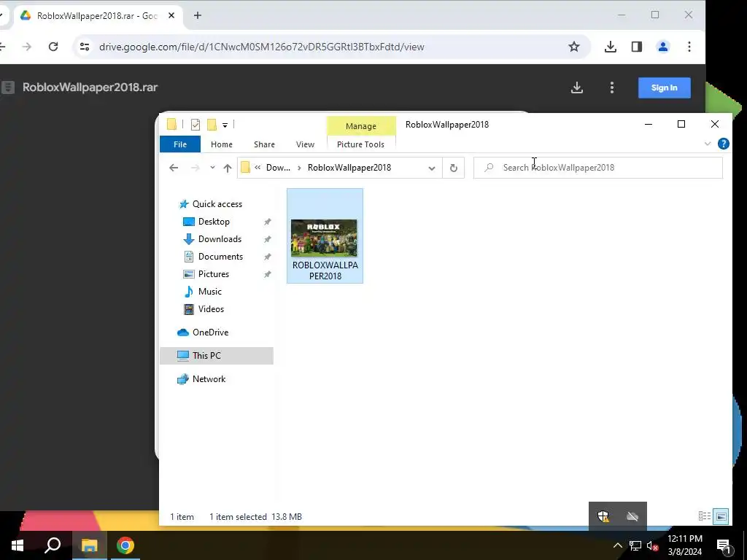The height and width of the screenshot is (560, 747).
Task: Bookmark this tab with the star
Action: click(x=574, y=47)
